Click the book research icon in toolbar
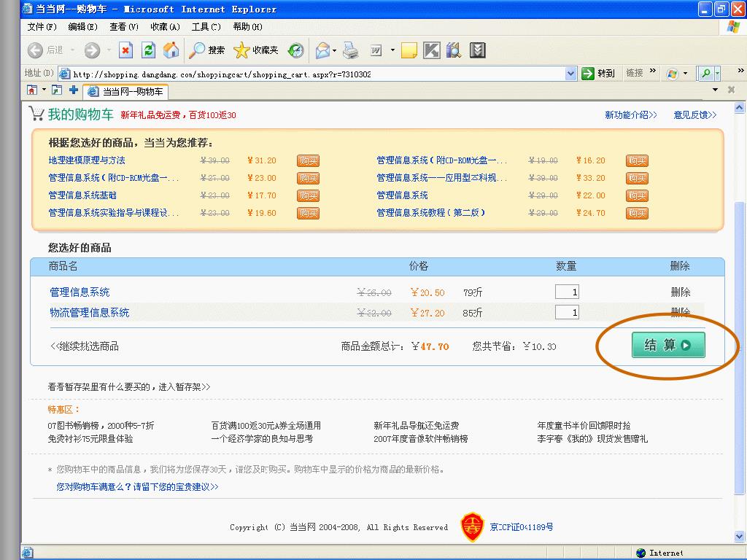 point(454,50)
